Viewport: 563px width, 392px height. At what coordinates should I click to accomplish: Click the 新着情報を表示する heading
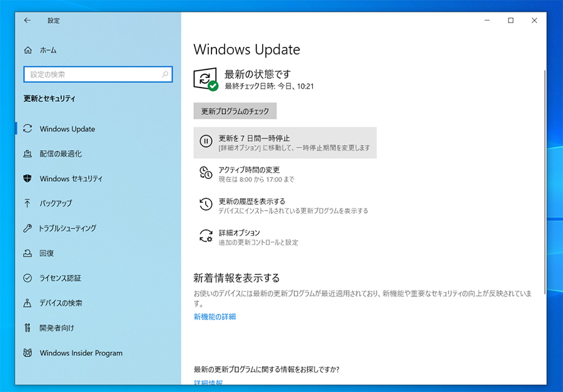click(236, 278)
